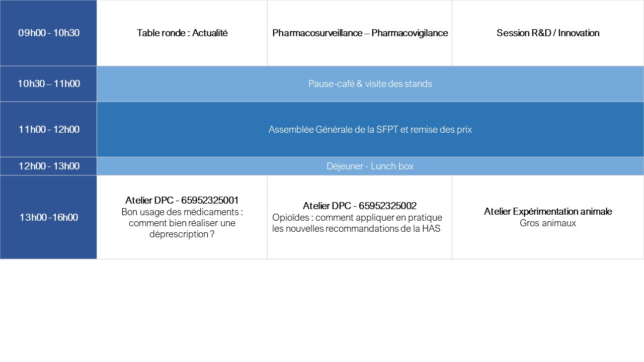Image resolution: width=644 pixels, height=362 pixels.
Task: Open Atelier DPC - 65952325002 heading
Action: (360, 206)
